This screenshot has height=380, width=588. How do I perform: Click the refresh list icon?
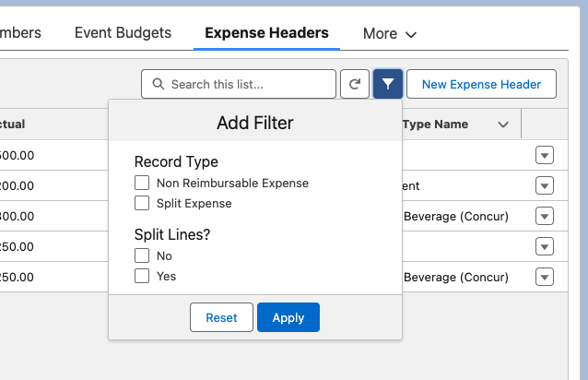[354, 84]
